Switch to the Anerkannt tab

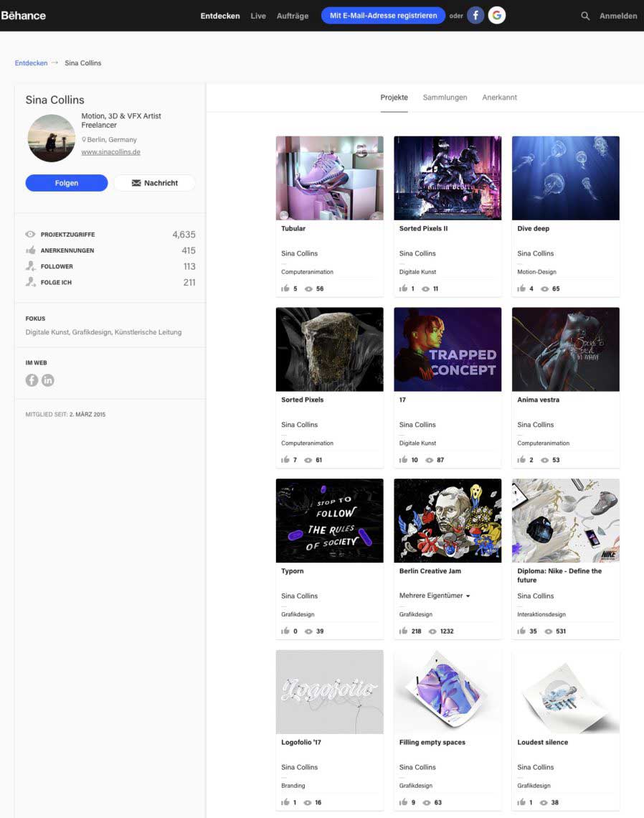pos(500,98)
